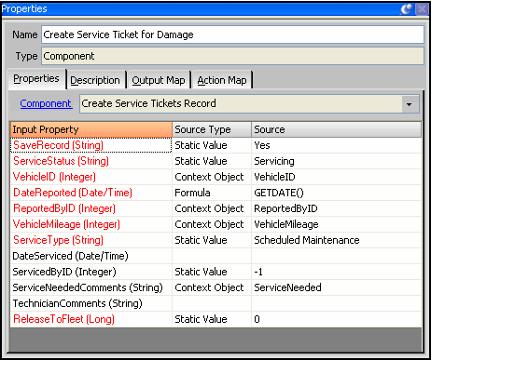Click empty Source Type cell of DateServiced row
Image resolution: width=528 pixels, height=372 pixels.
pyautogui.click(x=212, y=256)
